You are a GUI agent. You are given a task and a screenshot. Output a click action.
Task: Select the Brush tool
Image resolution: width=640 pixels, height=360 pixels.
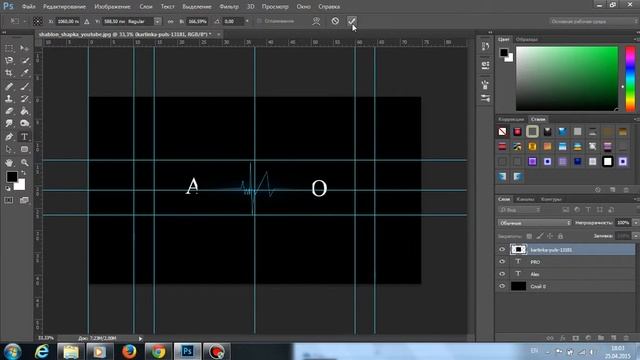coord(24,86)
